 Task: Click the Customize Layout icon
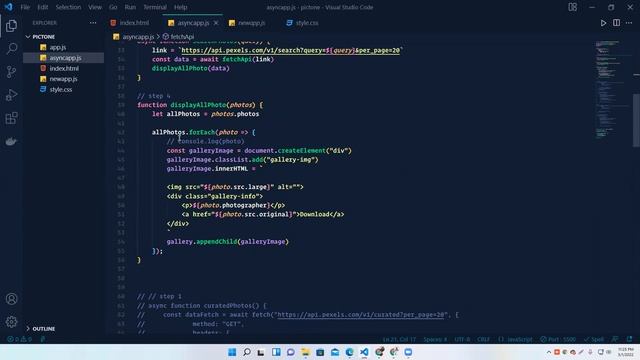[x=573, y=7]
